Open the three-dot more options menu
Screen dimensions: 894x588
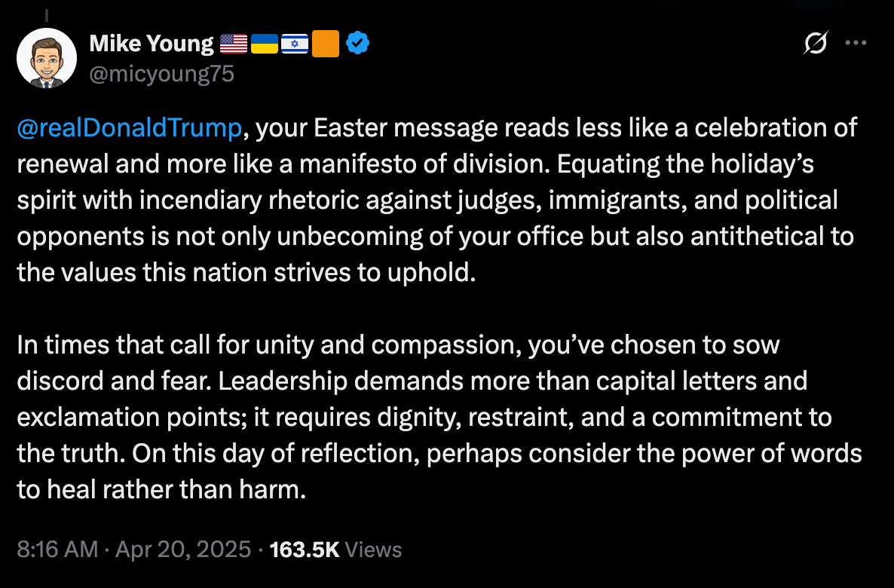[x=856, y=44]
